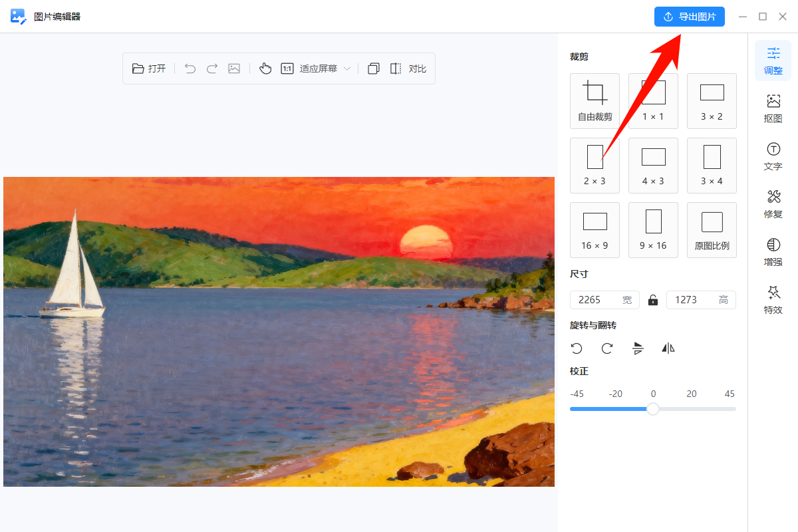Toggle the aspect ratio lock

tap(653, 300)
